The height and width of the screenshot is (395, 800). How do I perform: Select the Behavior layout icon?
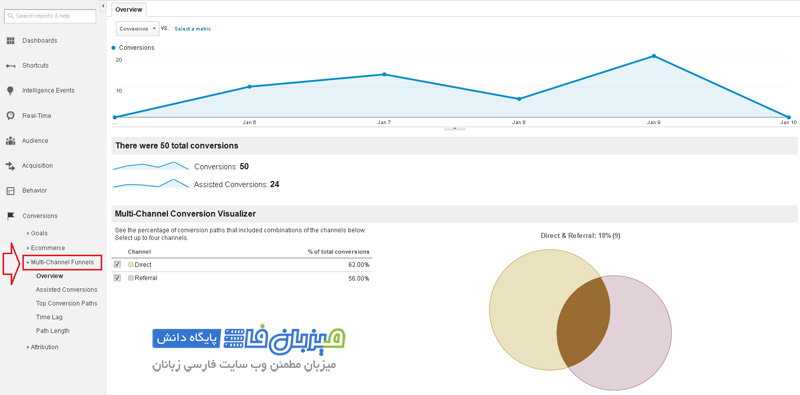10,191
